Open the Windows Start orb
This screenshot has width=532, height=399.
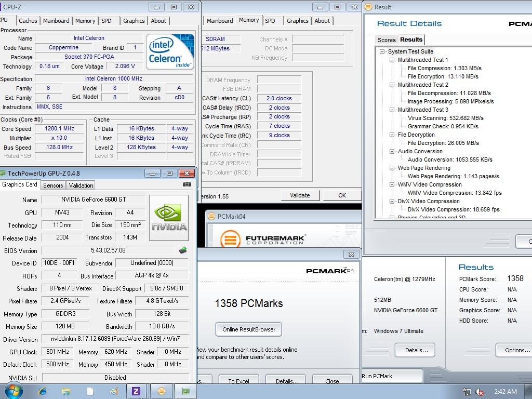point(14,391)
